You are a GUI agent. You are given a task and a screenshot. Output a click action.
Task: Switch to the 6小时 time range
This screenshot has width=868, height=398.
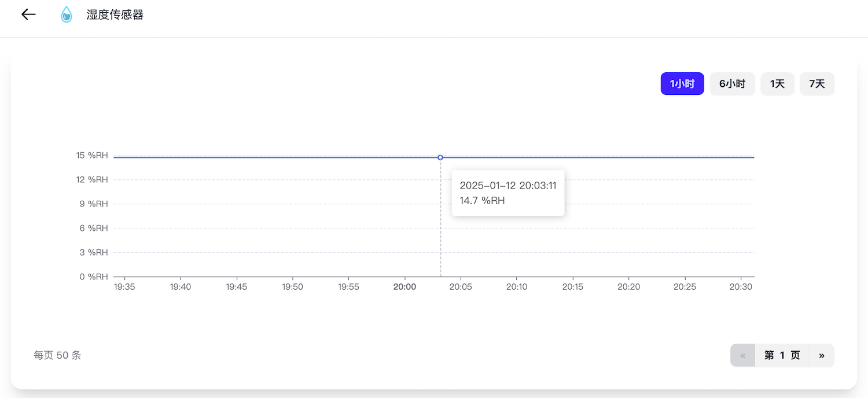(732, 83)
